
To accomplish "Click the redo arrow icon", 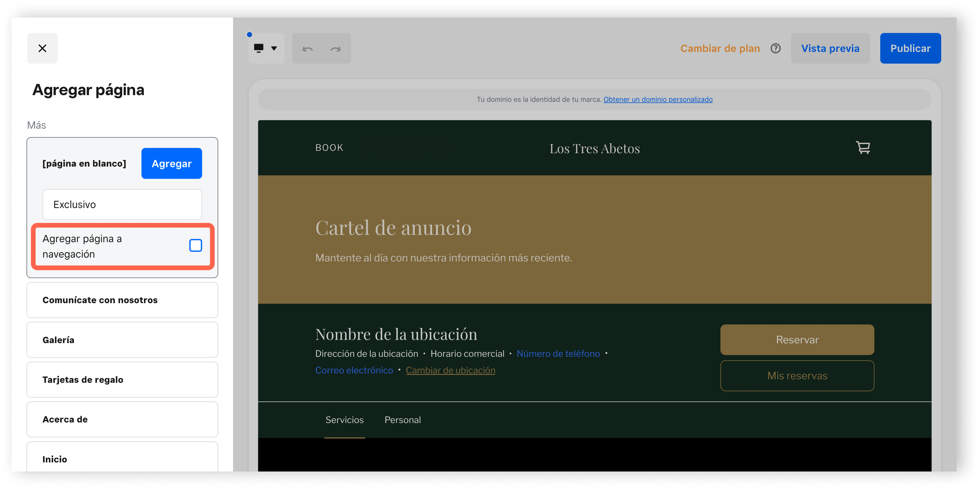I will [335, 49].
